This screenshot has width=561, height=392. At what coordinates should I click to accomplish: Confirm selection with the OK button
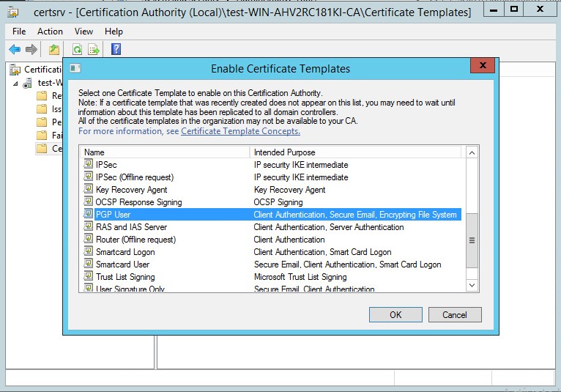click(x=395, y=314)
